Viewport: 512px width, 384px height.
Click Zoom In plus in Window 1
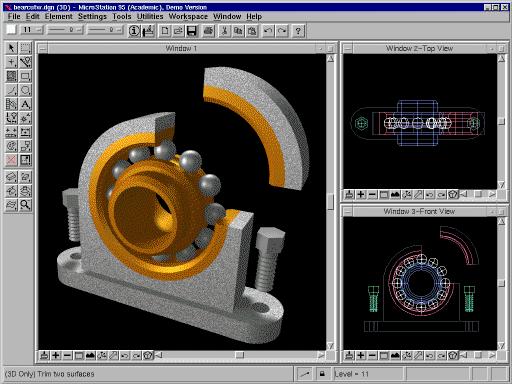click(56, 356)
